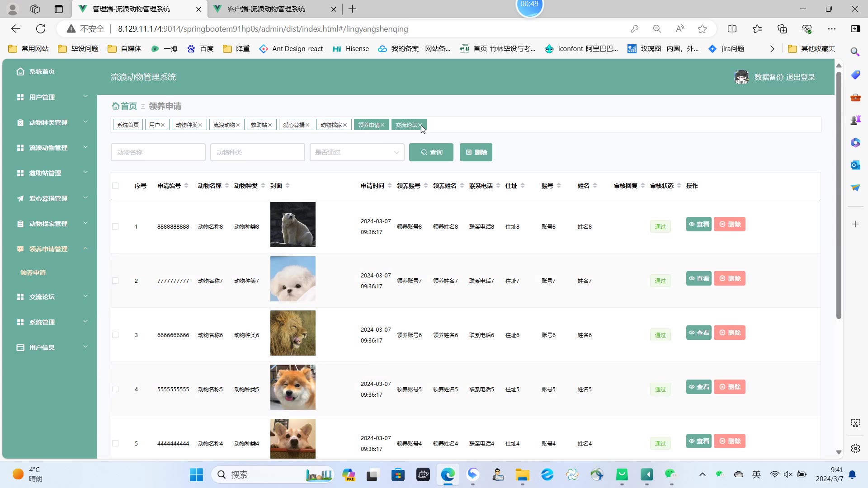
Task: Toggle the select-all header checkbox
Action: [x=115, y=186]
